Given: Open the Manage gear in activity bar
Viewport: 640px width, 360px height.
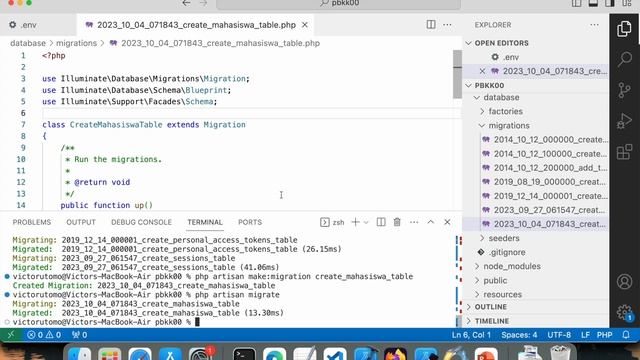Looking at the screenshot, I should (624, 312).
